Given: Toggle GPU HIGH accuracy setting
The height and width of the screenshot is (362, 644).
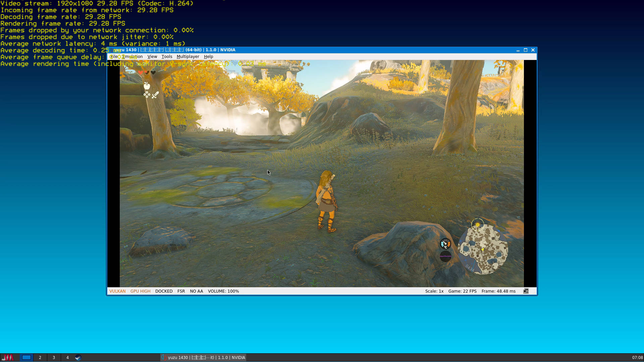Looking at the screenshot, I should pos(140,291).
